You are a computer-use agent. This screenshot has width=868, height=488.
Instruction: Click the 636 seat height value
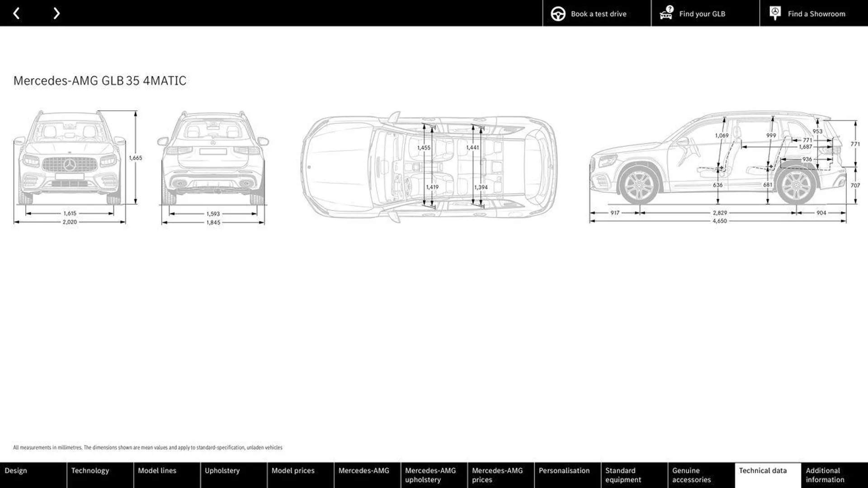(x=717, y=185)
